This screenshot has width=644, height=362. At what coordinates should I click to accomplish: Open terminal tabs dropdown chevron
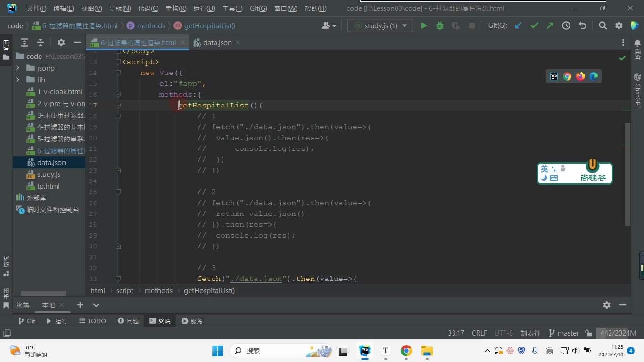tap(96, 305)
